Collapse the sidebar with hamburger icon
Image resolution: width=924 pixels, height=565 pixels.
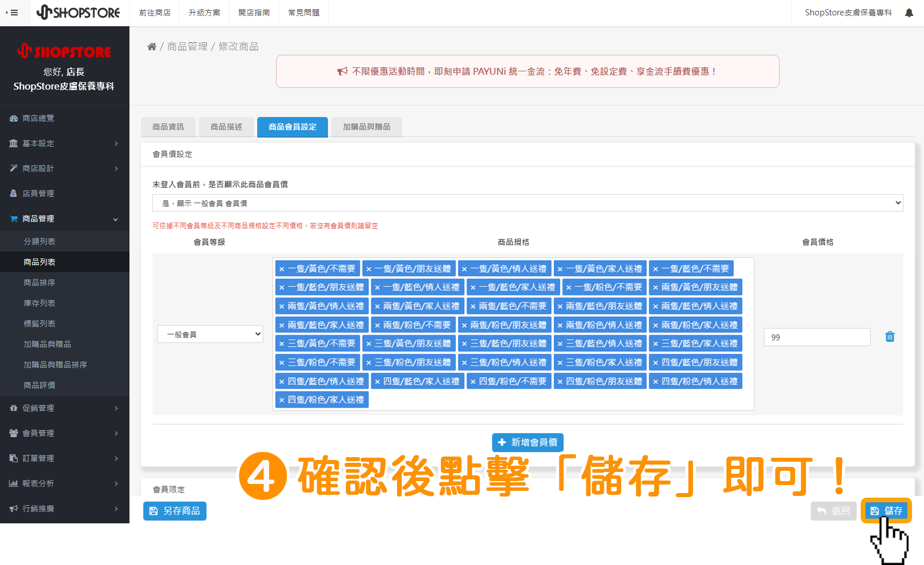pos(13,12)
